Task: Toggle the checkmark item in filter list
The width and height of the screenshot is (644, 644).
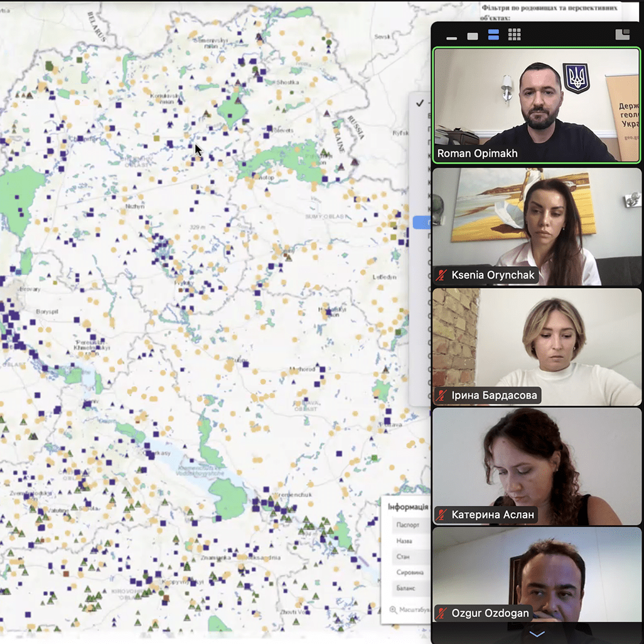Action: tap(420, 103)
